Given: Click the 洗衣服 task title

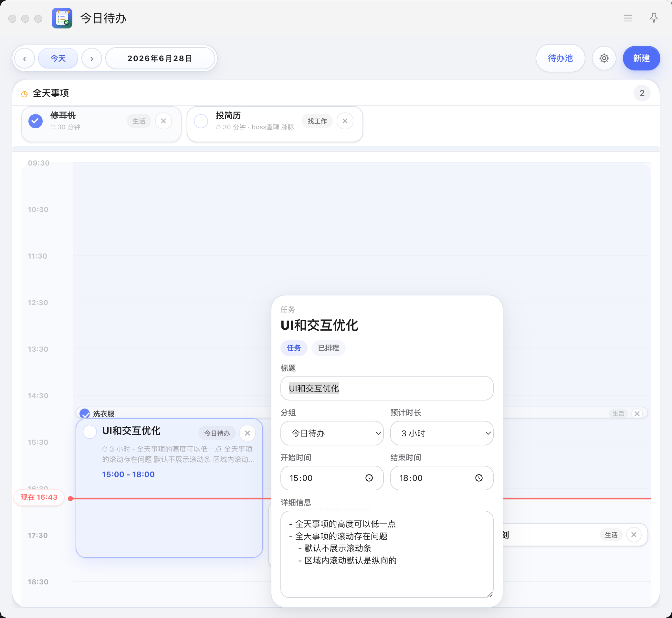Looking at the screenshot, I should [104, 414].
